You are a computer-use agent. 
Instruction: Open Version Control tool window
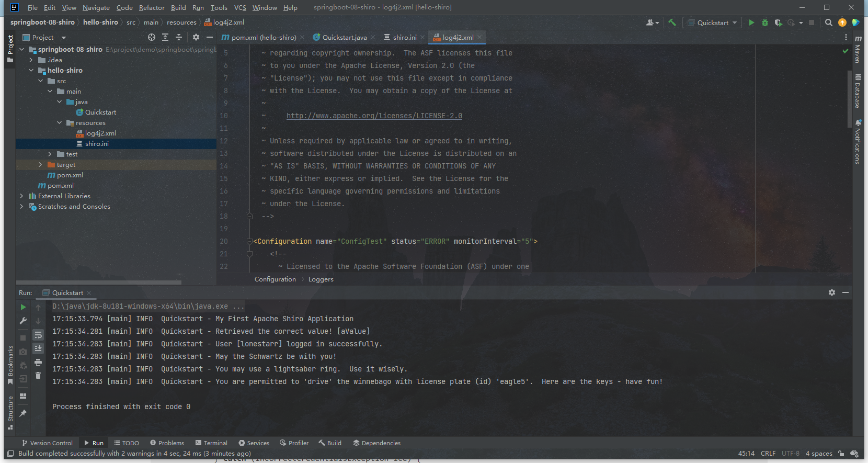point(47,443)
